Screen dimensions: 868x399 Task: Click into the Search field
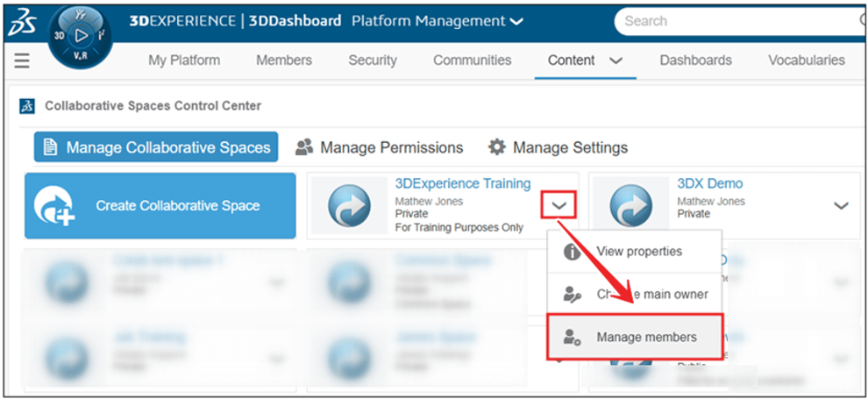point(736,21)
